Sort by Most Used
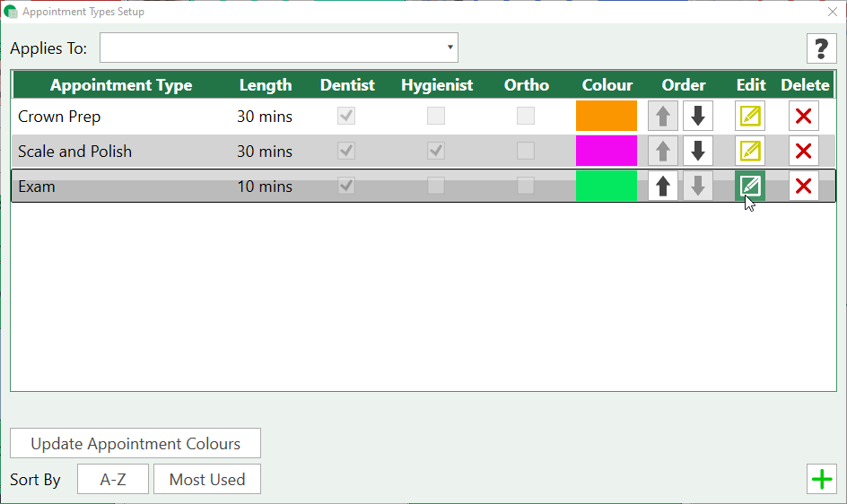847x504 pixels. click(207, 480)
